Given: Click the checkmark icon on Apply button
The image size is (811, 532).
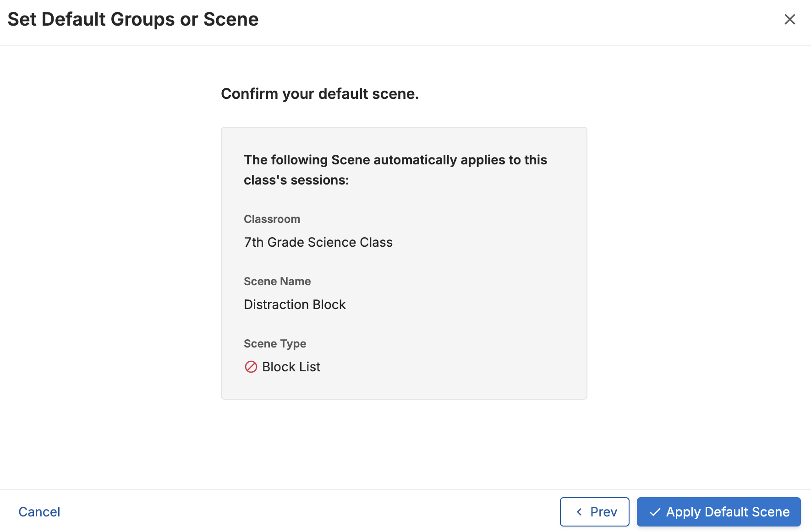Looking at the screenshot, I should (655, 512).
